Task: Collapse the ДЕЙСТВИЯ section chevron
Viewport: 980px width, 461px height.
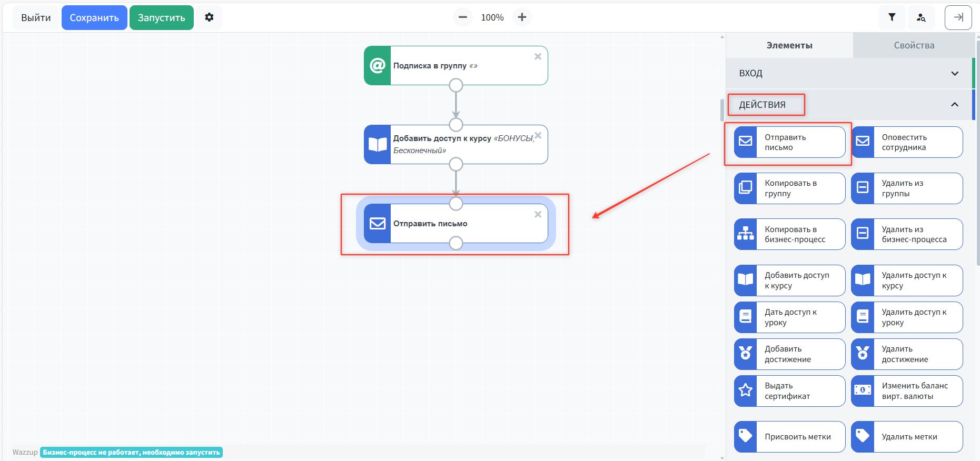Action: pos(954,105)
